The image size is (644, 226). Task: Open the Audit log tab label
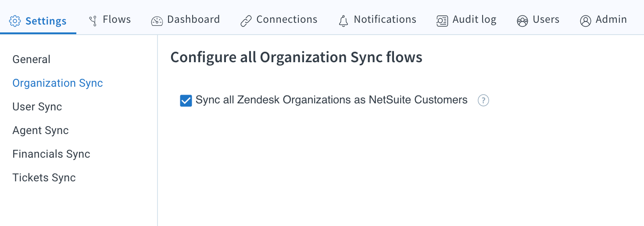point(475,19)
